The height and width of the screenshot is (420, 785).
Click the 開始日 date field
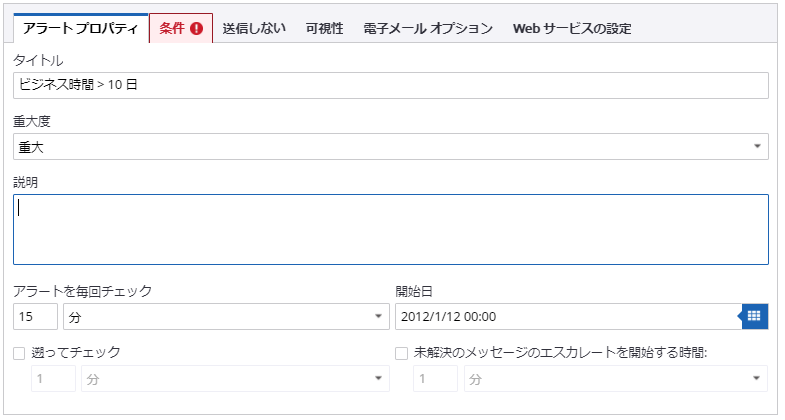[567, 316]
